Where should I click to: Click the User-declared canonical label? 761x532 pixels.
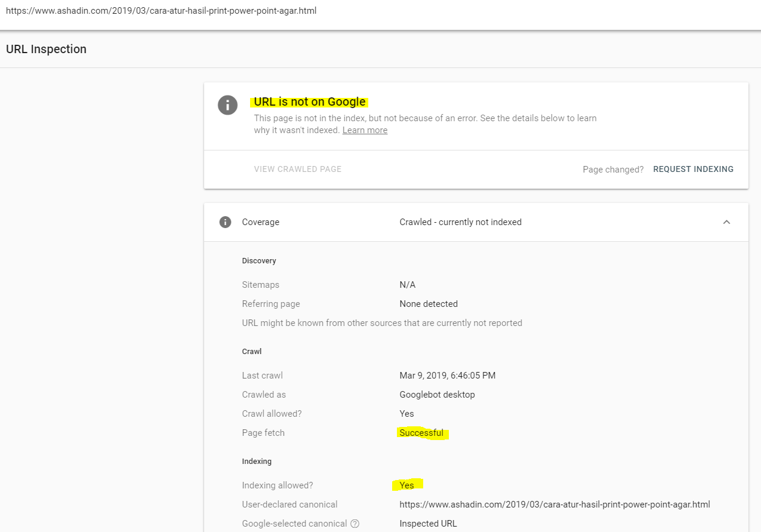(289, 505)
